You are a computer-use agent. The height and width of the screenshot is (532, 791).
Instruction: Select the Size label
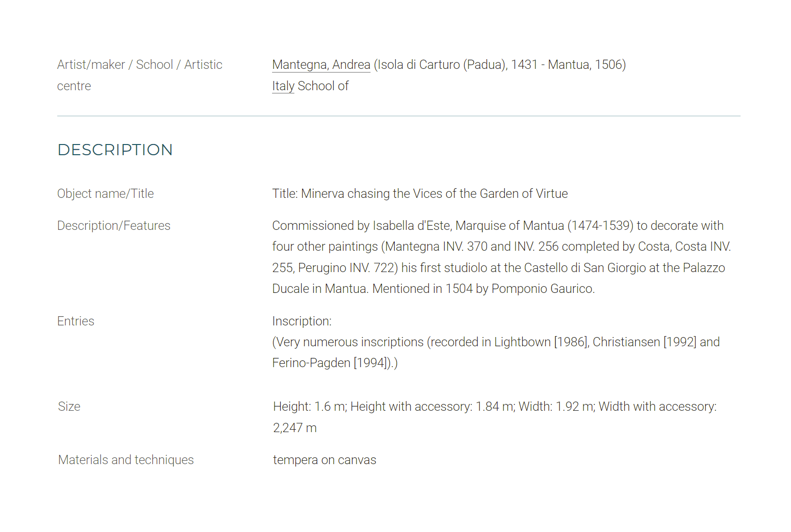pyautogui.click(x=69, y=406)
